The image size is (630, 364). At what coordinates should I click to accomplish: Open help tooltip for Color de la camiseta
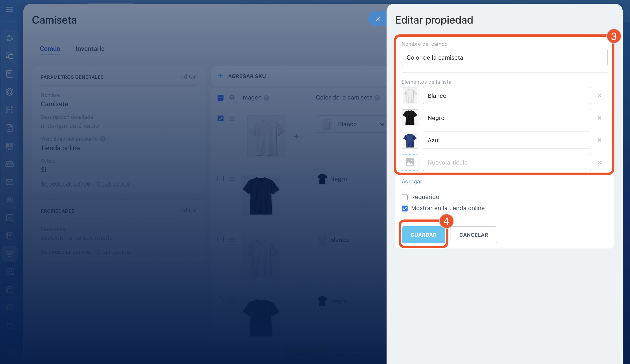pyautogui.click(x=377, y=98)
